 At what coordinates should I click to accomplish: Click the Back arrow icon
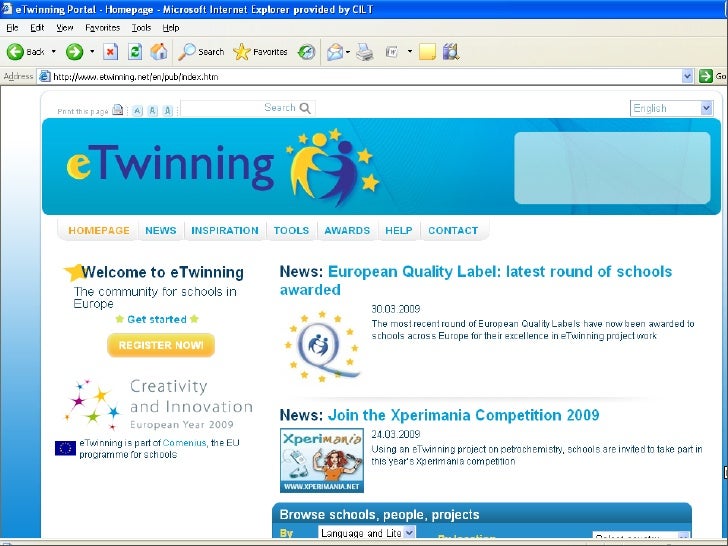click(15, 52)
